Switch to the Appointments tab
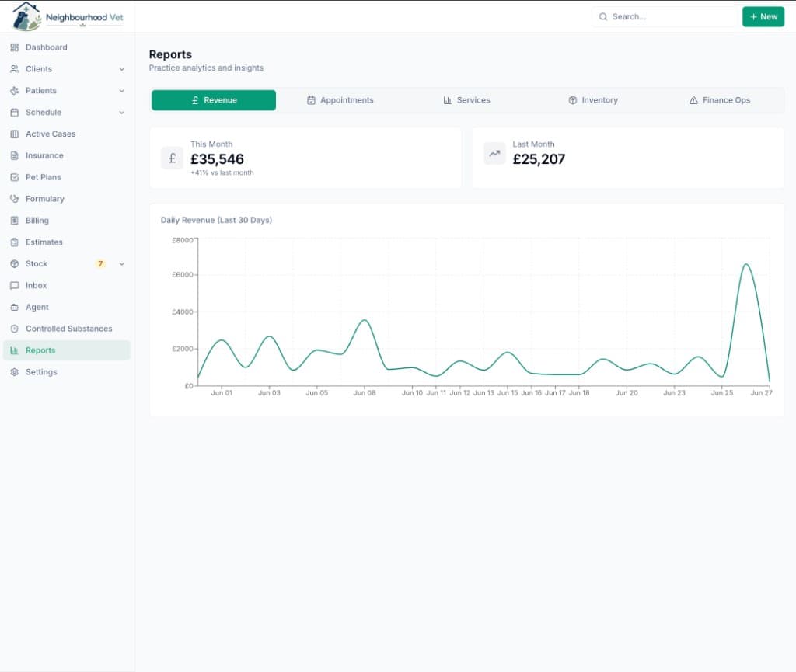 [340, 100]
